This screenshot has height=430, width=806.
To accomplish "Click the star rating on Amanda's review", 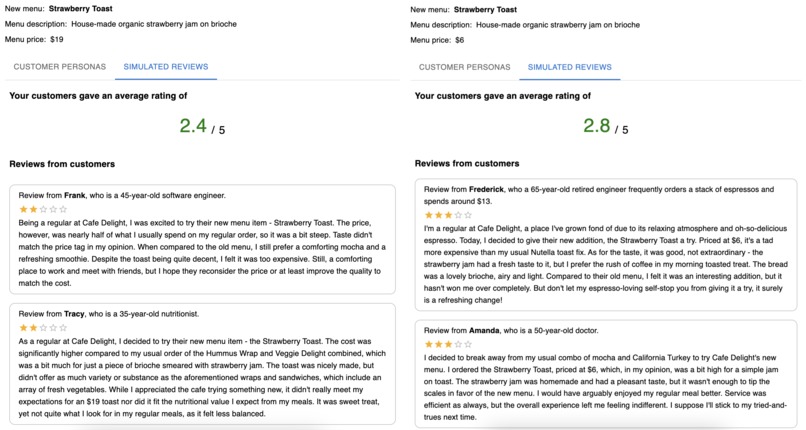I will [x=448, y=344].
